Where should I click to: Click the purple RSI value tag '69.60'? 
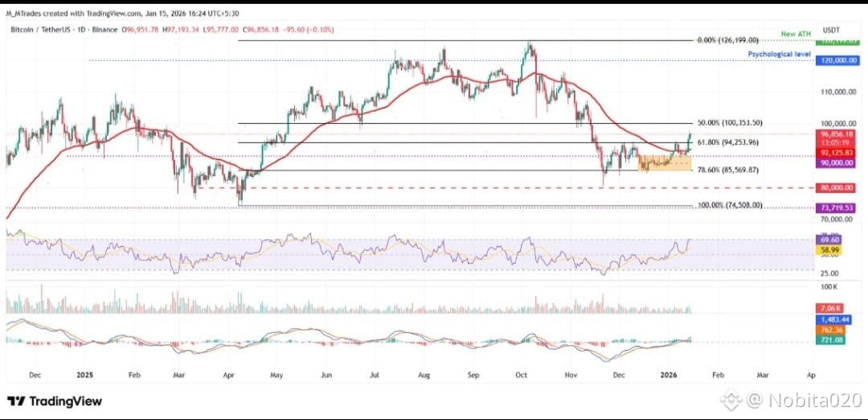click(x=829, y=240)
